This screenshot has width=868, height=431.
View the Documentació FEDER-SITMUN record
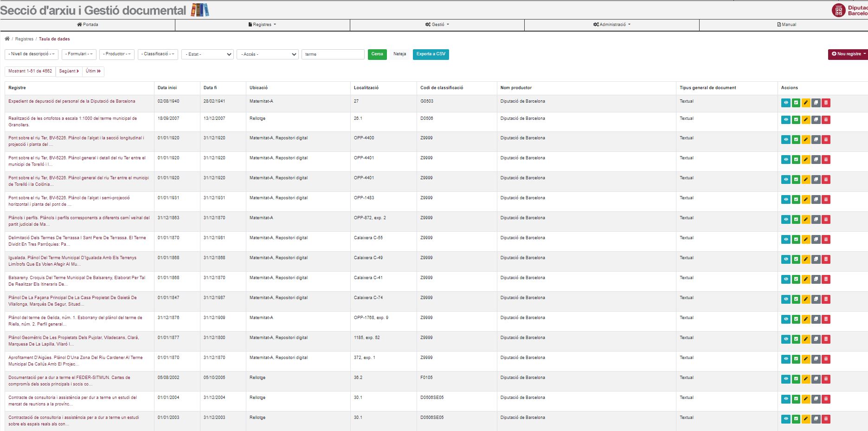tap(785, 379)
